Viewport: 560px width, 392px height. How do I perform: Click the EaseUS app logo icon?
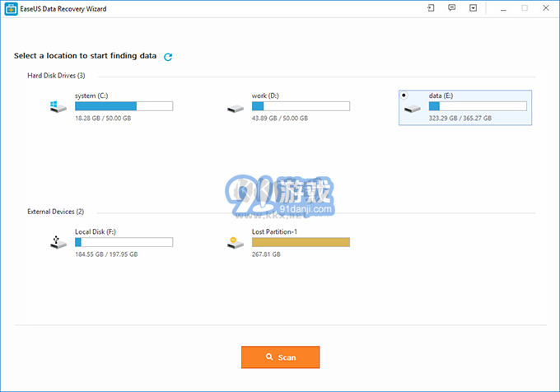11,9
